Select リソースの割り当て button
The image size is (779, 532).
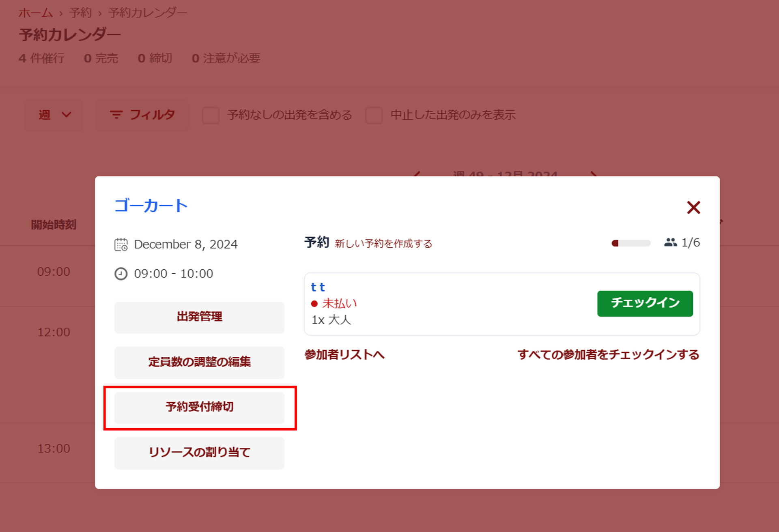[x=199, y=452]
